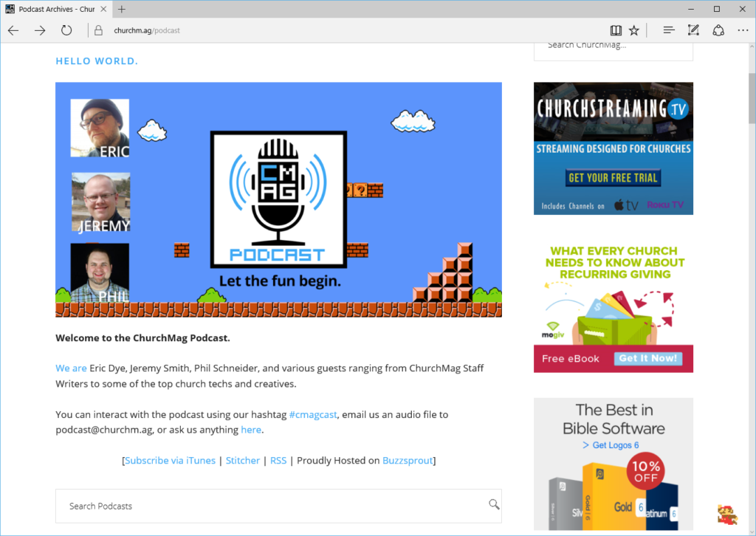Click Eric's photo thumbnail

tap(100, 128)
